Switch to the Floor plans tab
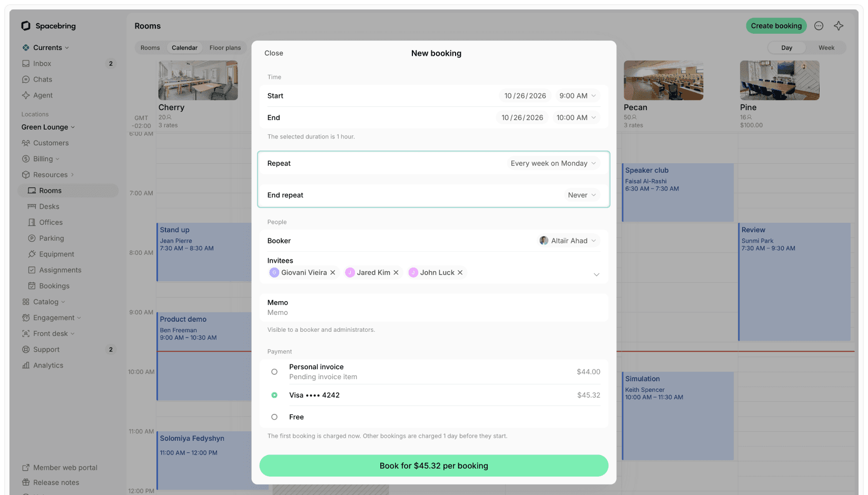868x495 pixels. tap(225, 48)
